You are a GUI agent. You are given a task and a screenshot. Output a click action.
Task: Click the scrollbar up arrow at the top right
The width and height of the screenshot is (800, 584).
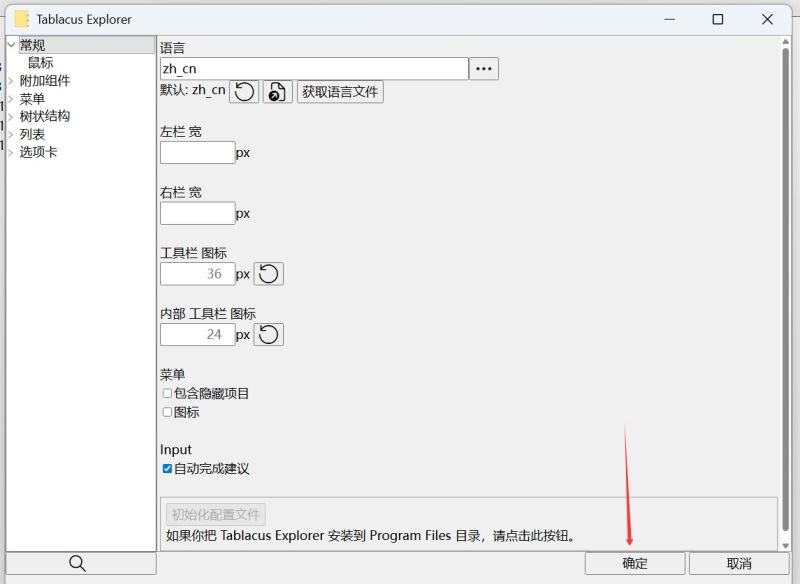point(786,42)
